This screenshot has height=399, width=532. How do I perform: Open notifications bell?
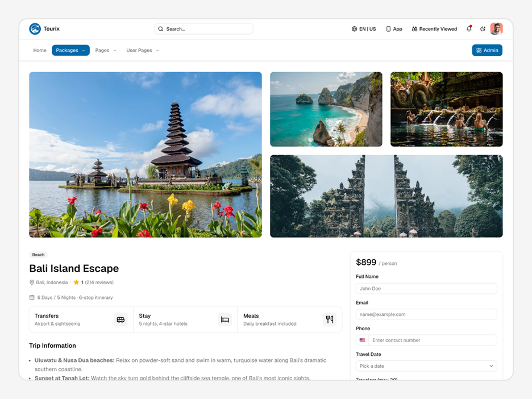click(469, 28)
